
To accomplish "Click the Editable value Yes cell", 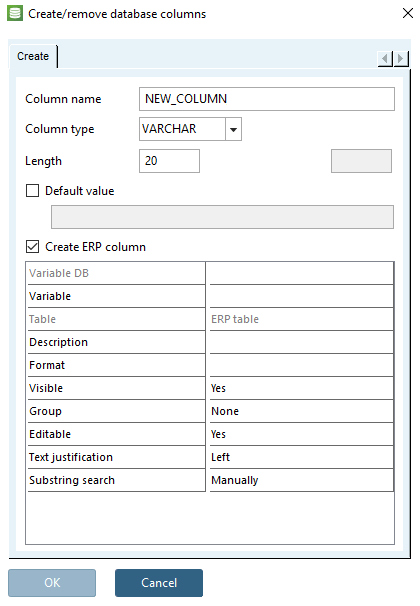I will pos(301,434).
